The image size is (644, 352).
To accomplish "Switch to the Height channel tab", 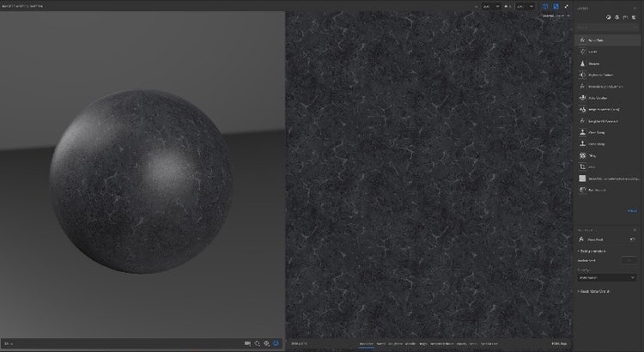I will 423,343.
